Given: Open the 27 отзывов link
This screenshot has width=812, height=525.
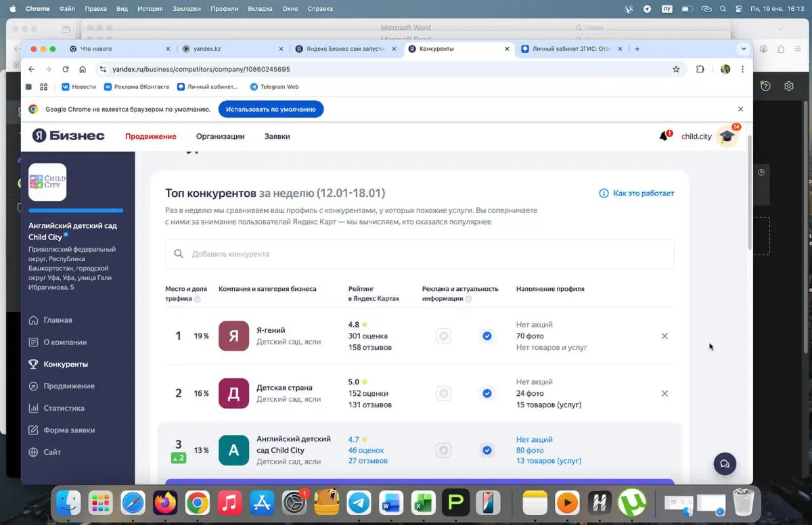Looking at the screenshot, I should pos(368,461).
